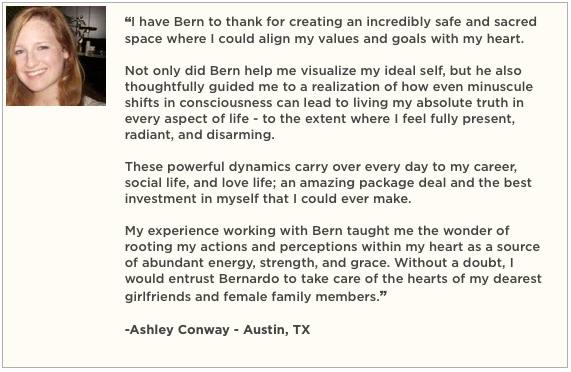This screenshot has width=571, height=372.
Task: Click the location text 'Austin, TX'
Action: [x=277, y=330]
